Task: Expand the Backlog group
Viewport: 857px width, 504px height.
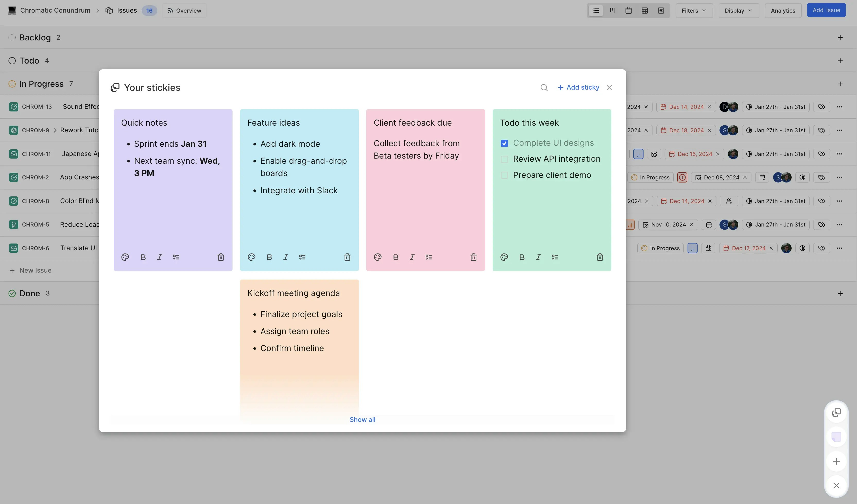Action: point(35,37)
